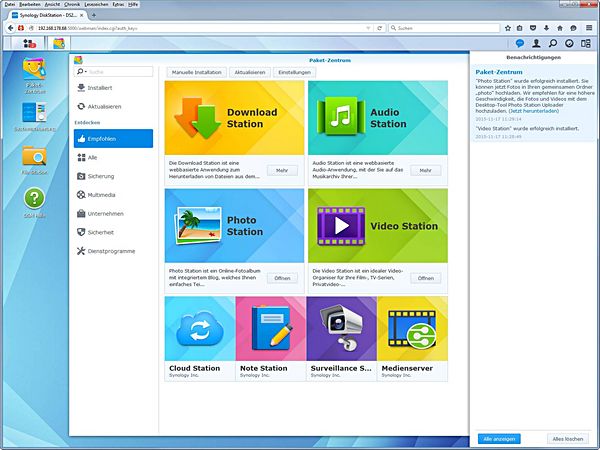This screenshot has height=450, width=600.
Task: Reload the browser page
Action: pyautogui.click(x=380, y=28)
